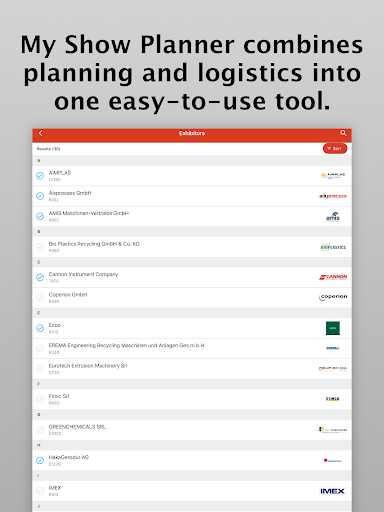Tap the IMEX logo
384x512 pixels.
(332, 491)
